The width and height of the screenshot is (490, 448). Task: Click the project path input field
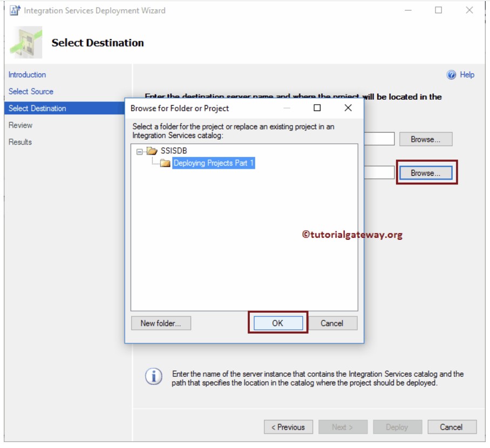point(379,173)
